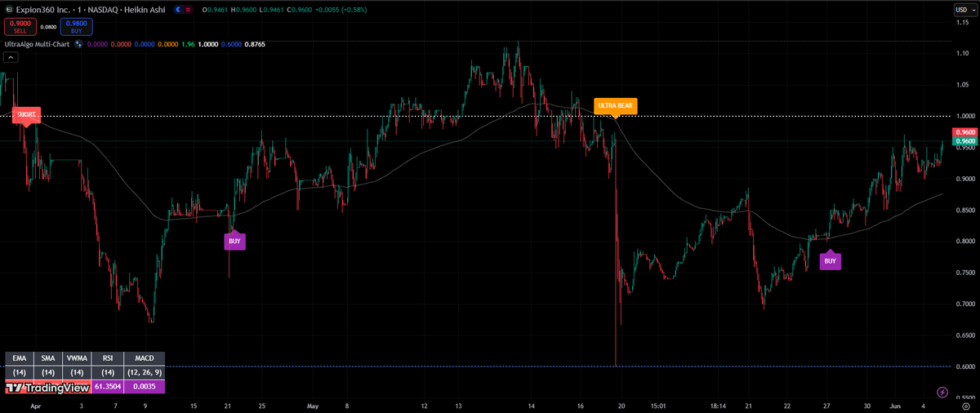This screenshot has height=413, width=980.
Task: Click the green 0.9600 price label
Action: pos(966,140)
